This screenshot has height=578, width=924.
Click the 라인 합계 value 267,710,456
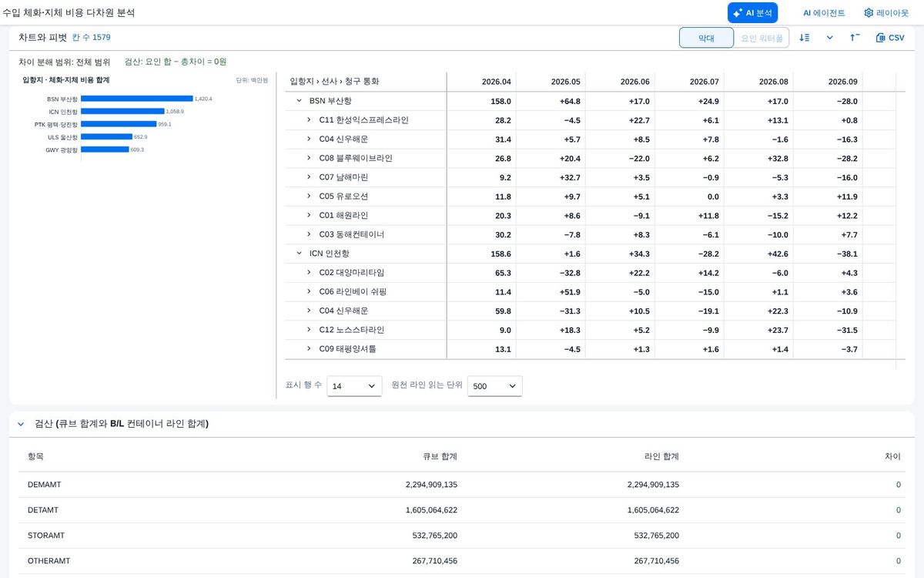pyautogui.click(x=657, y=561)
